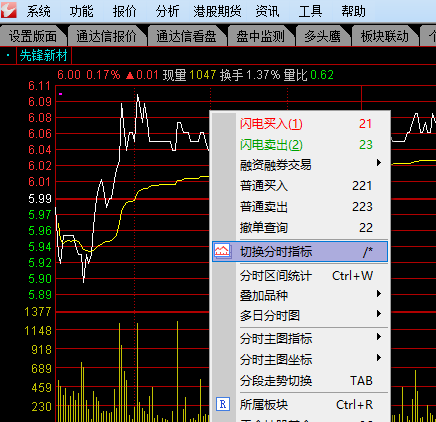Click the 5.89 price axis label
This screenshot has width=436, height=422.
click(40, 295)
